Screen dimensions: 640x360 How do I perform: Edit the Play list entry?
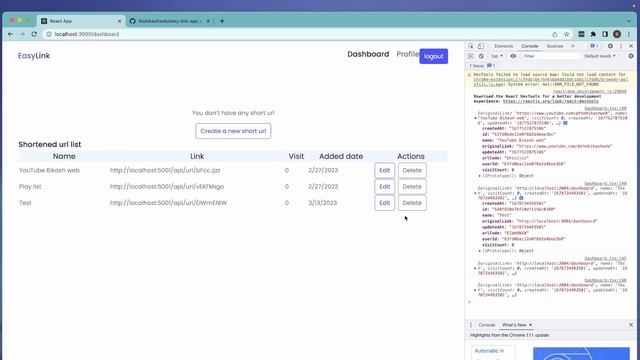click(x=384, y=187)
